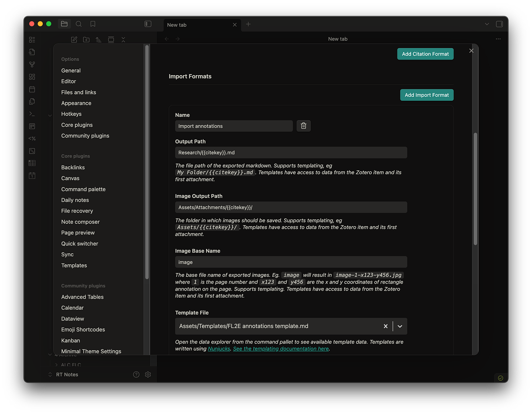
Task: Toggle the right sidebar icon
Action: click(x=499, y=24)
